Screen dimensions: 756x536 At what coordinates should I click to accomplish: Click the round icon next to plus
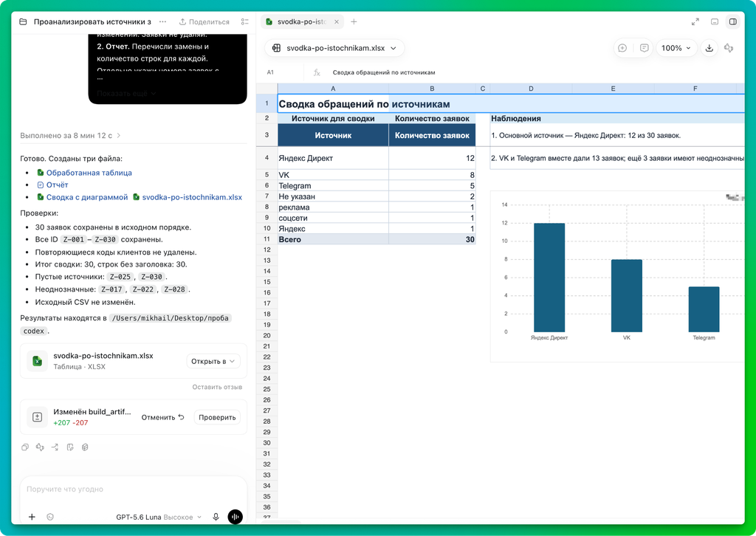tap(50, 517)
